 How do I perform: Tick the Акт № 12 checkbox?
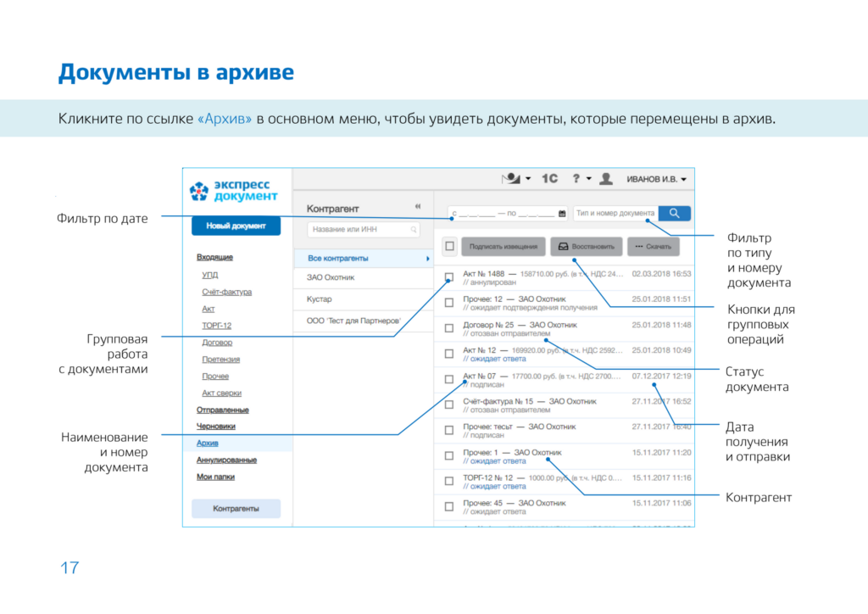coord(449,354)
